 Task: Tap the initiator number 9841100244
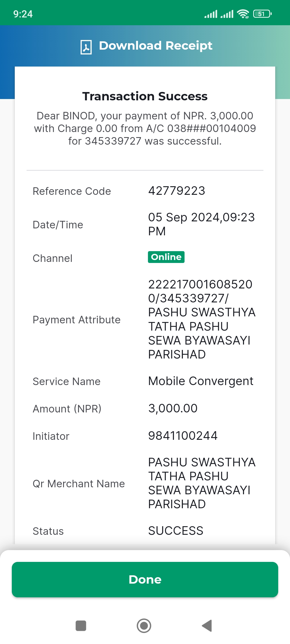click(183, 436)
